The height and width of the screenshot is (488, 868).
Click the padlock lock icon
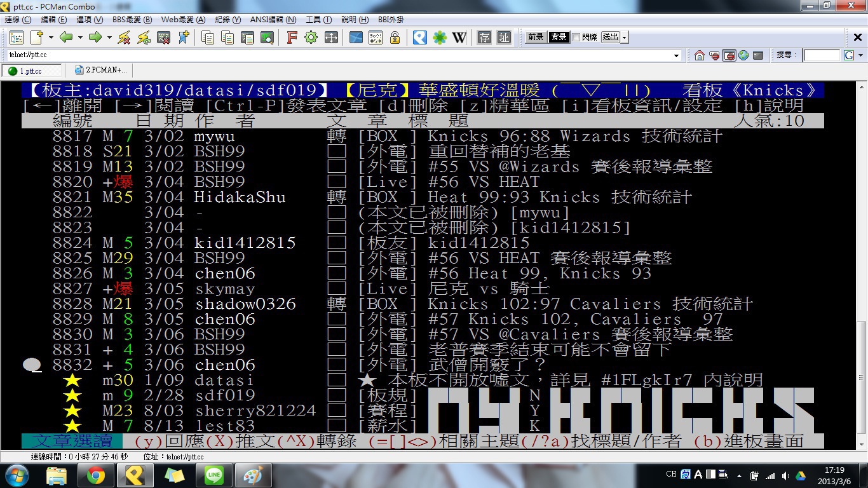tap(395, 37)
